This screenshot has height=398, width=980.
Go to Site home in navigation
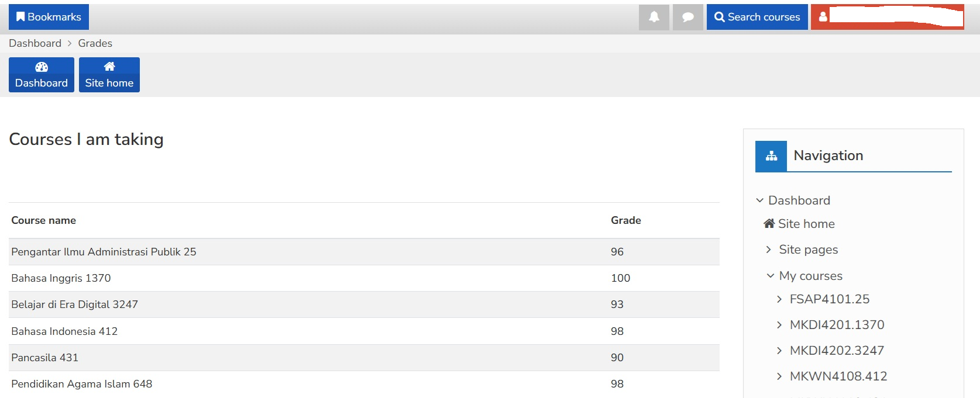point(806,224)
